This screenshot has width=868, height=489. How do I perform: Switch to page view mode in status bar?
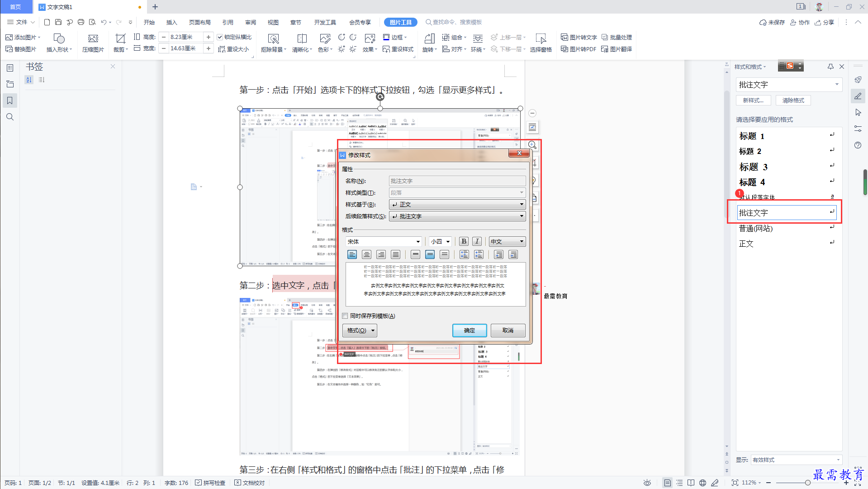(x=667, y=483)
